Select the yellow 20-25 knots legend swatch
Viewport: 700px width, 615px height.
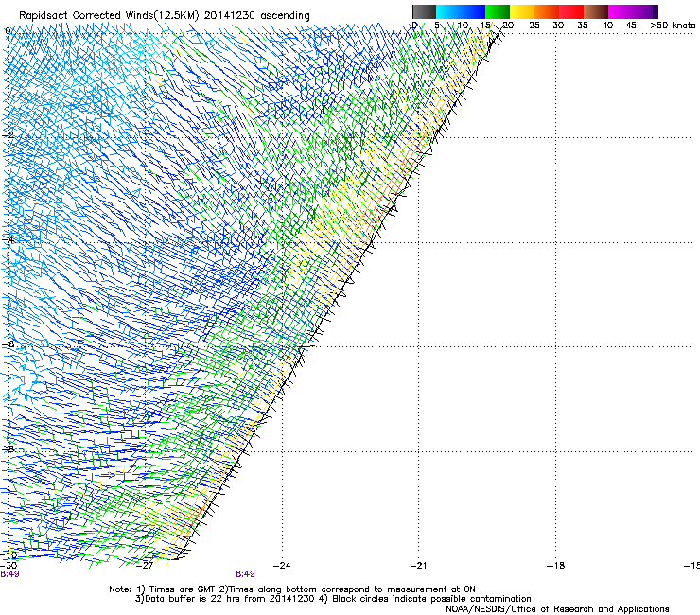[x=522, y=11]
